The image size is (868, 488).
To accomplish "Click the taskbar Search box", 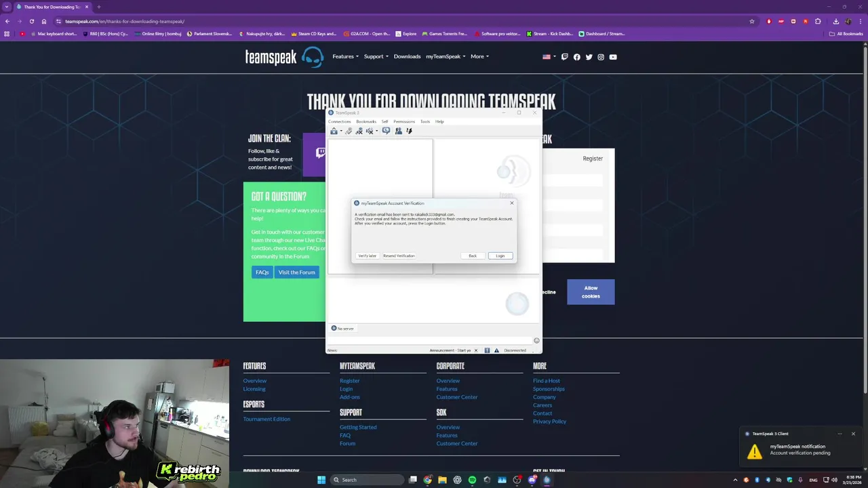I will (366, 480).
